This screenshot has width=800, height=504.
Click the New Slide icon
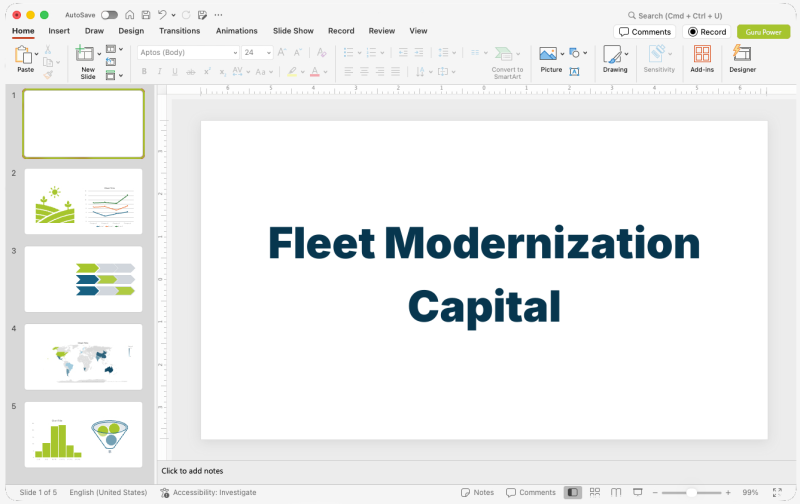[85, 53]
